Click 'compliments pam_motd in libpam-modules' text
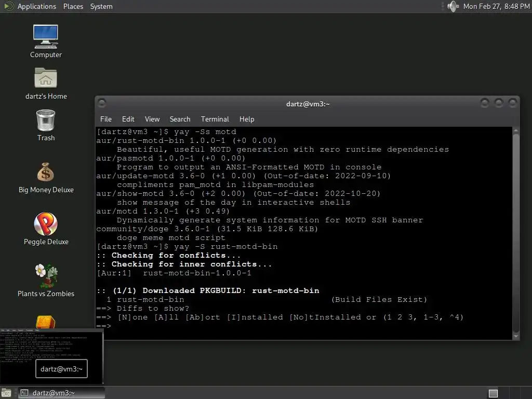 tap(216, 184)
